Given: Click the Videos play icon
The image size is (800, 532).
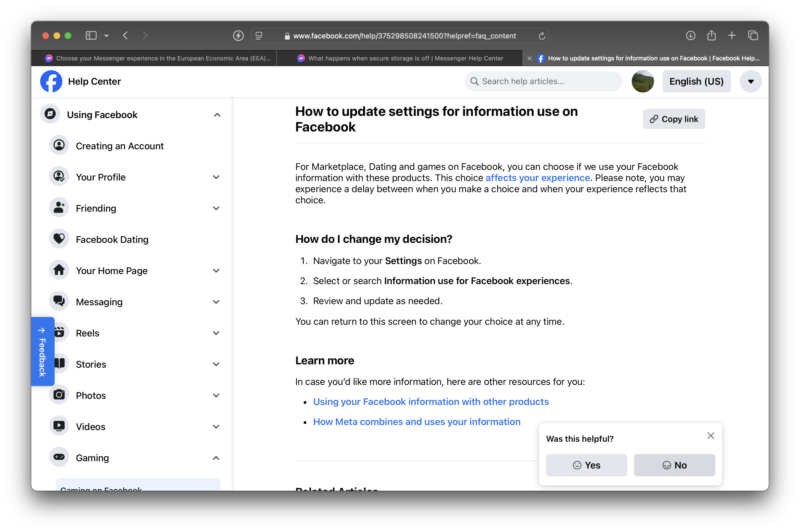Looking at the screenshot, I should click(59, 426).
